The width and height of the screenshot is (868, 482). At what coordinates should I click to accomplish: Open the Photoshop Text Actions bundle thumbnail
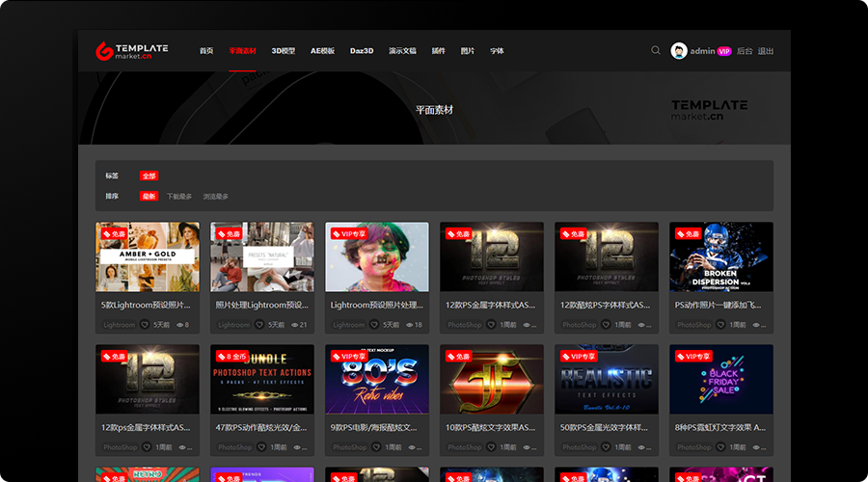click(x=261, y=380)
